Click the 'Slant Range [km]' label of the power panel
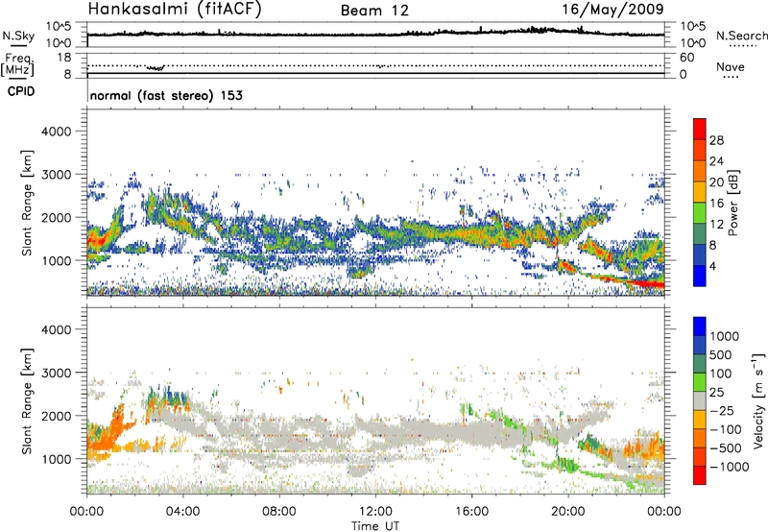Image resolution: width=768 pixels, height=532 pixels. [x=27, y=203]
